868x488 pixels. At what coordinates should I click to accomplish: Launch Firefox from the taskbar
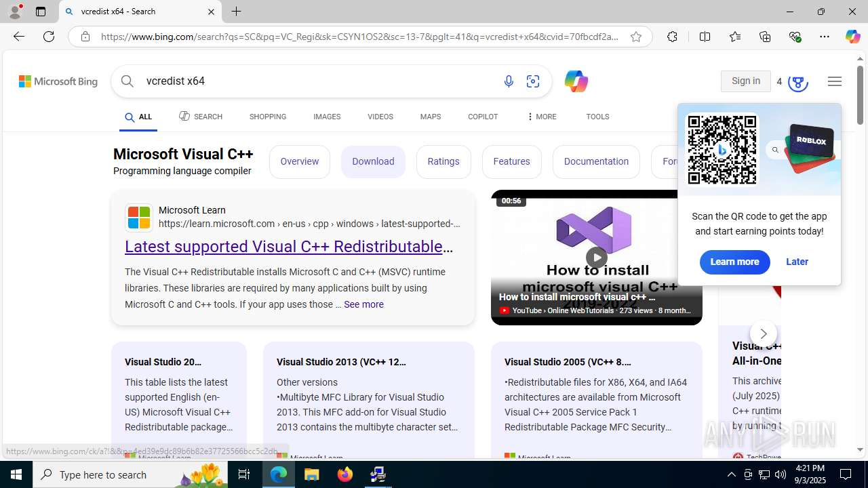(x=345, y=474)
